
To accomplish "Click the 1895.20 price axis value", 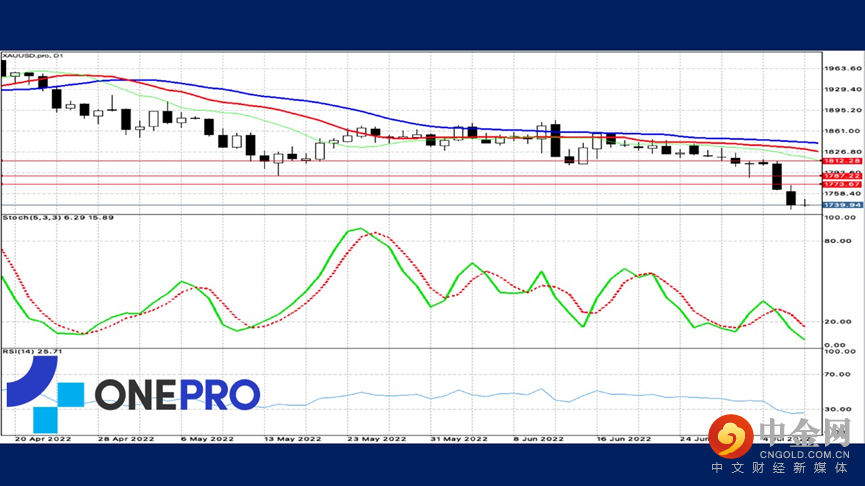I will point(842,110).
